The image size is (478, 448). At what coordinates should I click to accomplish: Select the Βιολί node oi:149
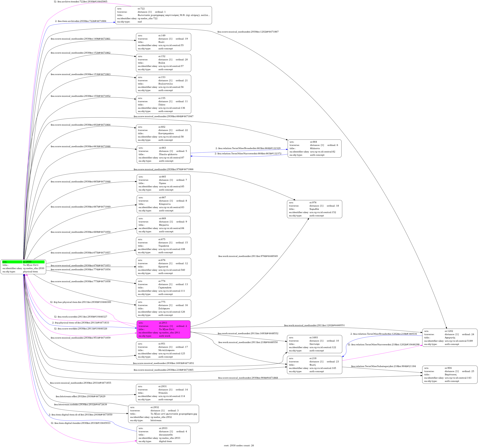(163, 42)
